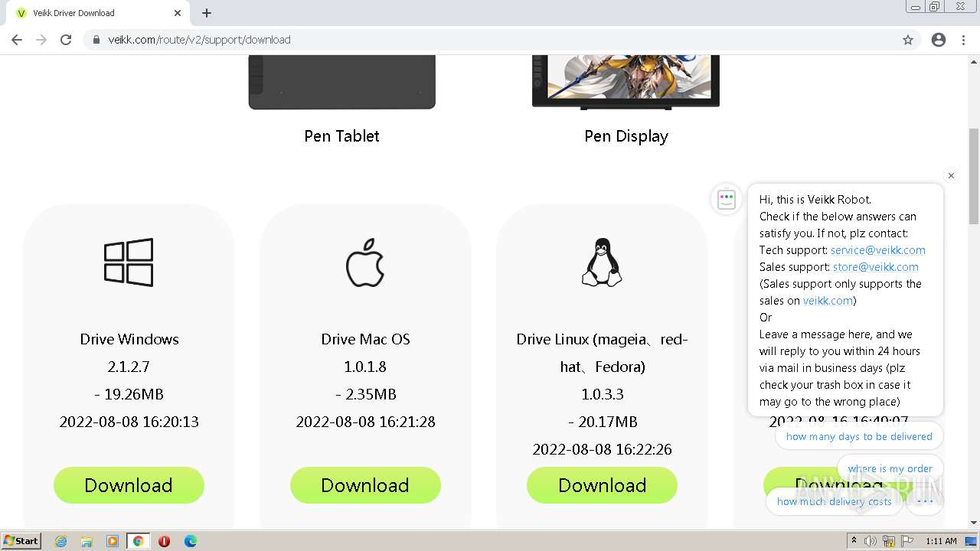Open a new browser tab

click(x=207, y=13)
